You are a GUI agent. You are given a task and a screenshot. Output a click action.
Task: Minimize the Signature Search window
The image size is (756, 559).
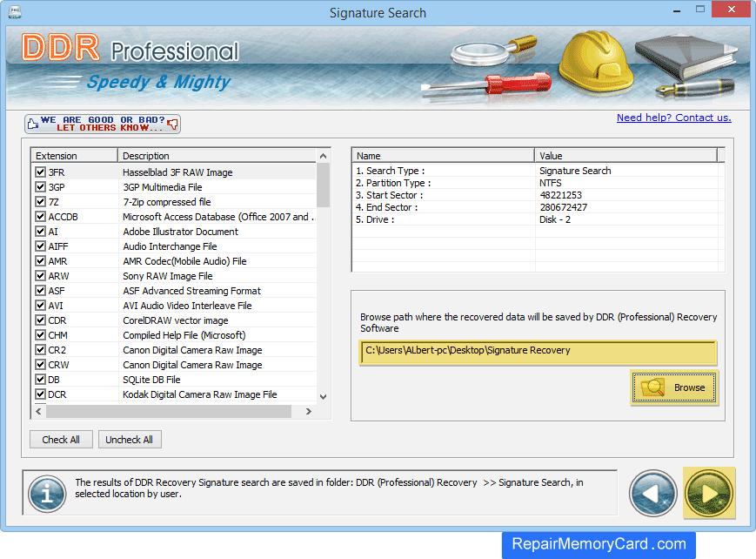tap(677, 10)
